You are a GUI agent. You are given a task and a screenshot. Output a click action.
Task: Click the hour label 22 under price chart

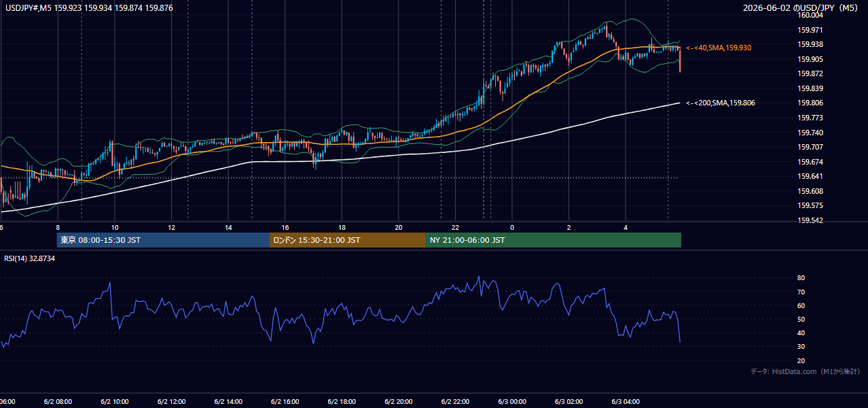pos(456,228)
